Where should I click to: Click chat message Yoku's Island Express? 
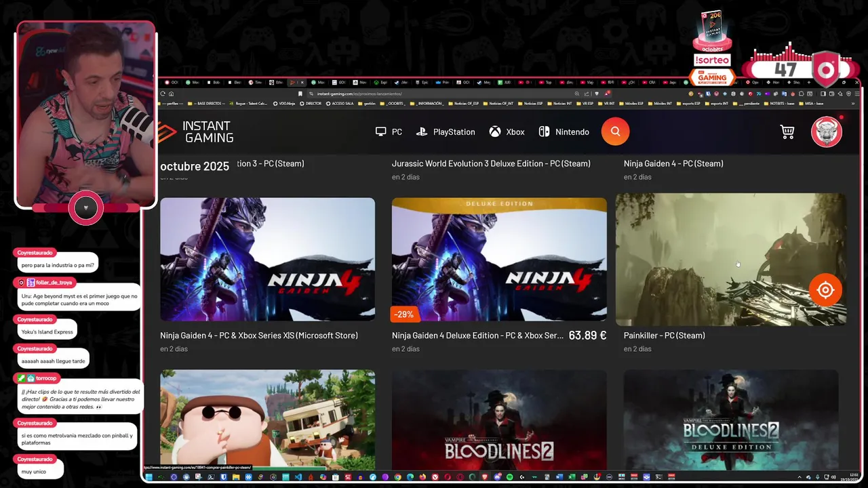click(x=47, y=332)
